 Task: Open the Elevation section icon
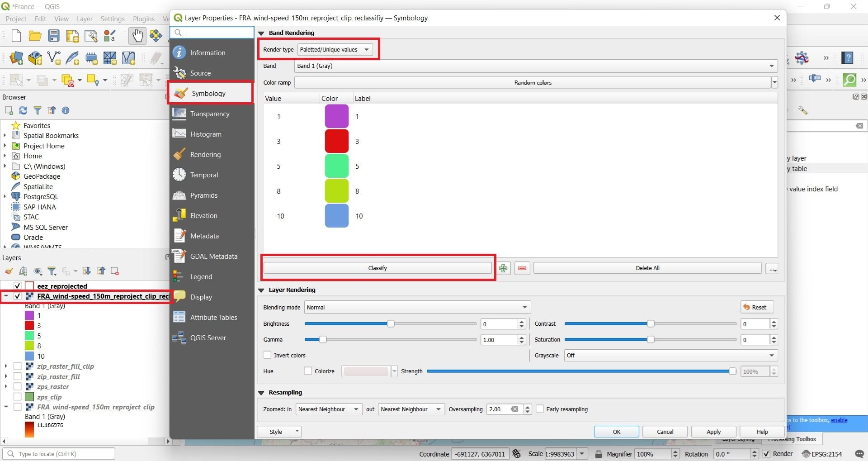coord(179,215)
